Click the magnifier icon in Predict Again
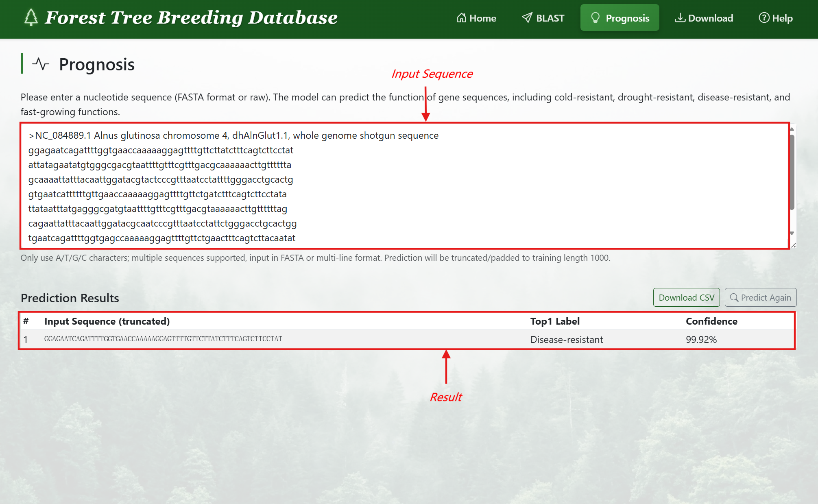 [734, 297]
